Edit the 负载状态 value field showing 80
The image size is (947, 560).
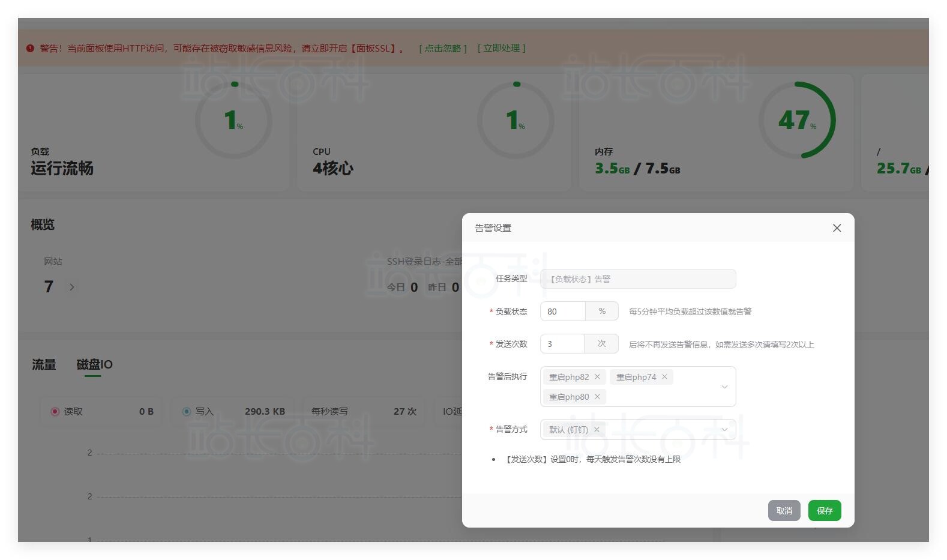point(563,312)
